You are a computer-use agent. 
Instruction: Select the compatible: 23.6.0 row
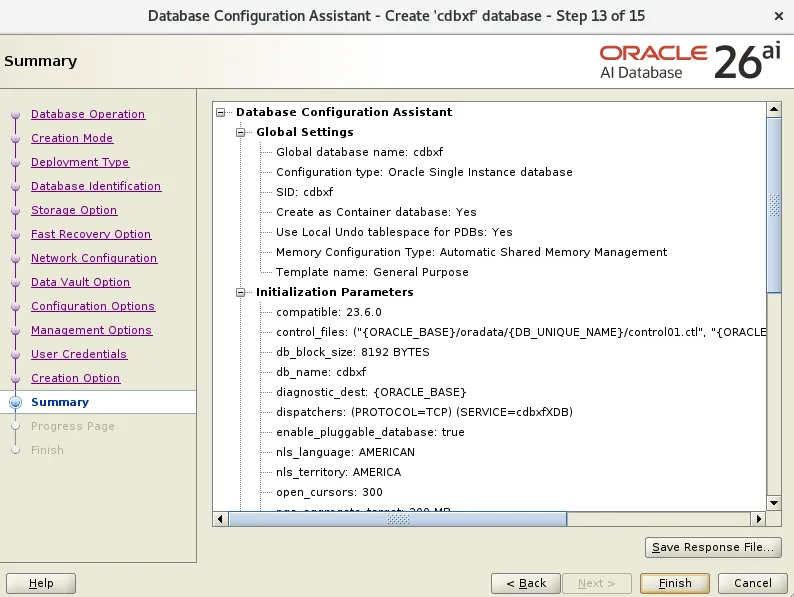click(329, 312)
